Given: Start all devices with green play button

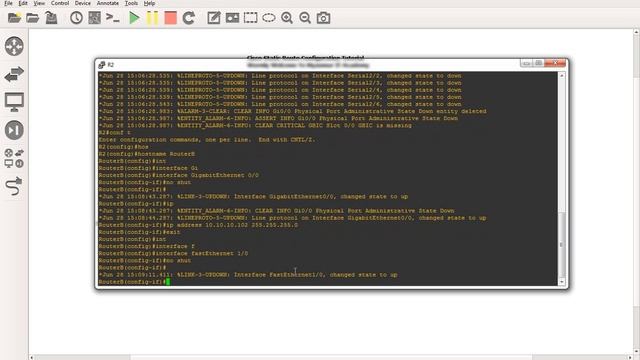Looking at the screenshot, I should tap(134, 18).
